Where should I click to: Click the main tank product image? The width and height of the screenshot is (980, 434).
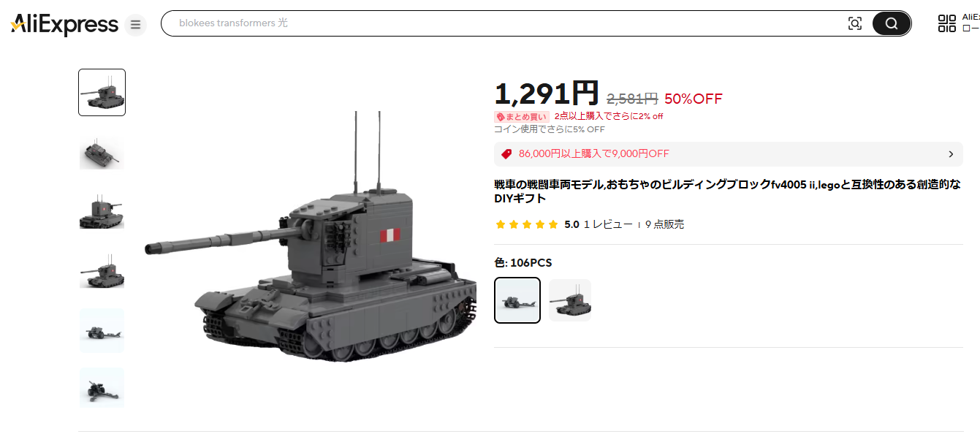tap(310, 237)
